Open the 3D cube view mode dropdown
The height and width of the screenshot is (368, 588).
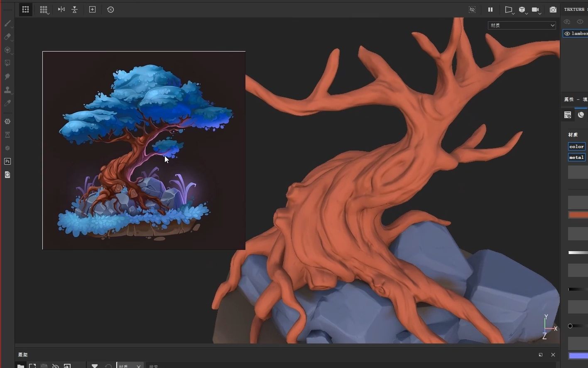(x=523, y=10)
